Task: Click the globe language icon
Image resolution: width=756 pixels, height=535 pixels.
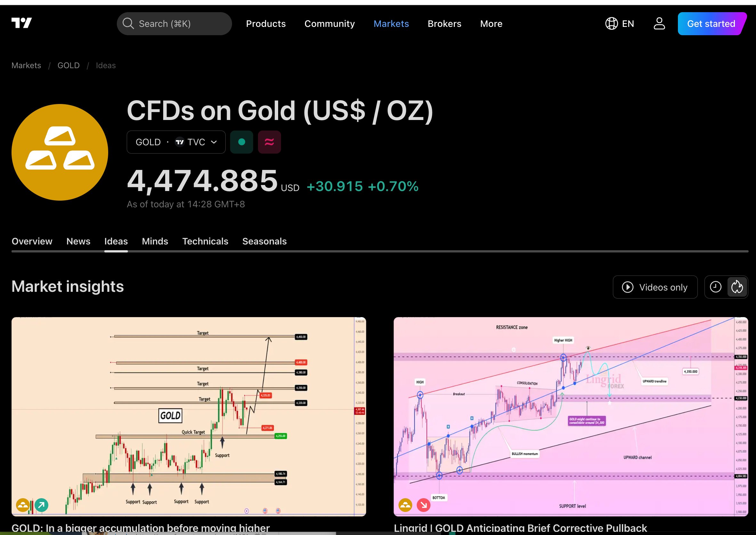Action: click(611, 24)
